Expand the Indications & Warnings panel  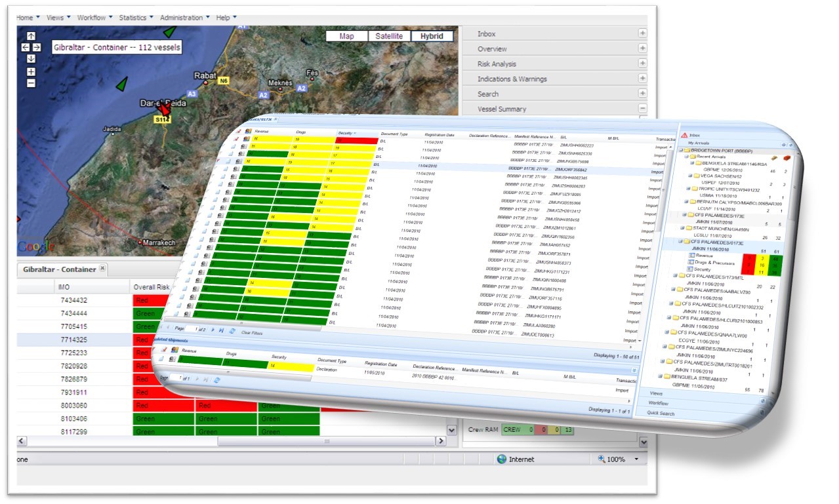tap(643, 79)
